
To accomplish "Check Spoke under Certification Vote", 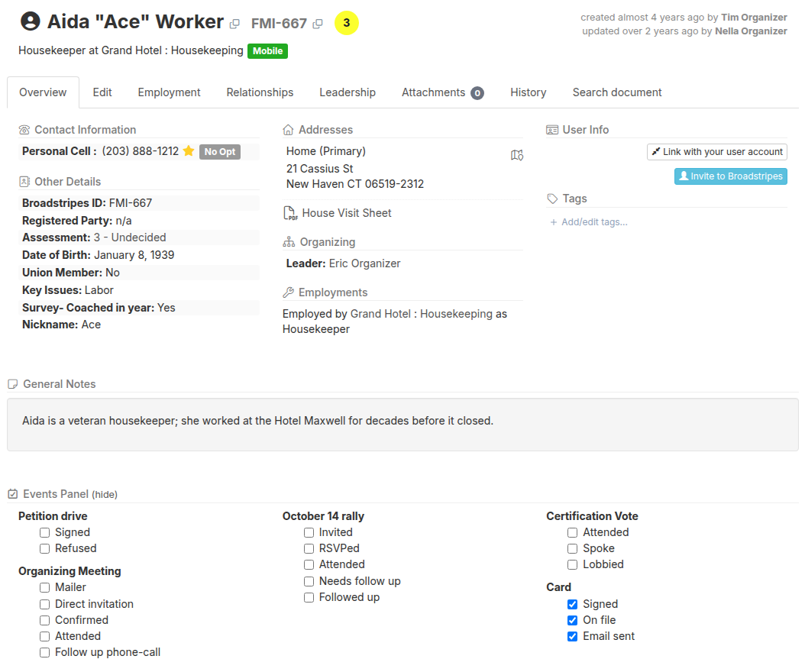I will tap(573, 549).
